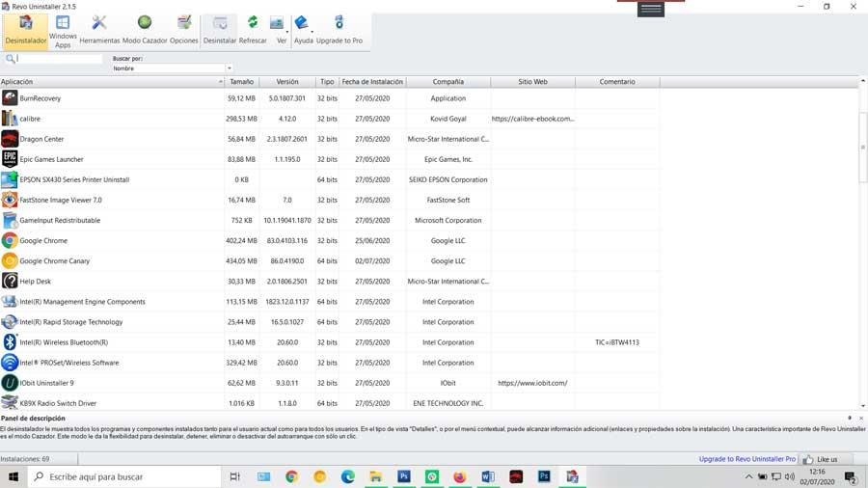
Task: Click the calibre-ebook.com website cell
Action: [x=532, y=119]
